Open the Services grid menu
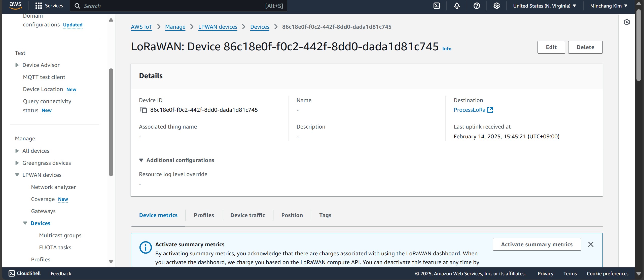 [x=39, y=6]
